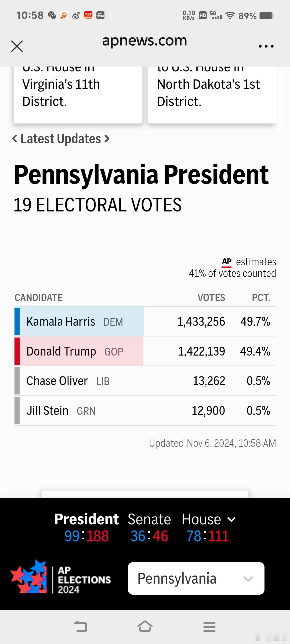Tap the Android back navigation icon
This screenshot has height=644, width=290.
click(x=81, y=627)
